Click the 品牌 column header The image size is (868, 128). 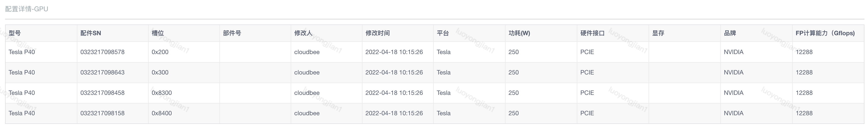tap(730, 33)
